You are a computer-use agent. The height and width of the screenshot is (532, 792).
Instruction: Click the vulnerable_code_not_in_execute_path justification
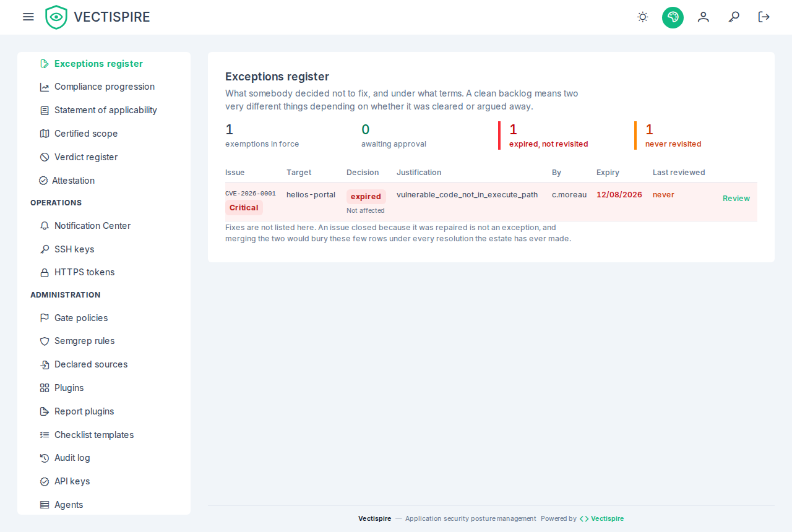(x=467, y=194)
